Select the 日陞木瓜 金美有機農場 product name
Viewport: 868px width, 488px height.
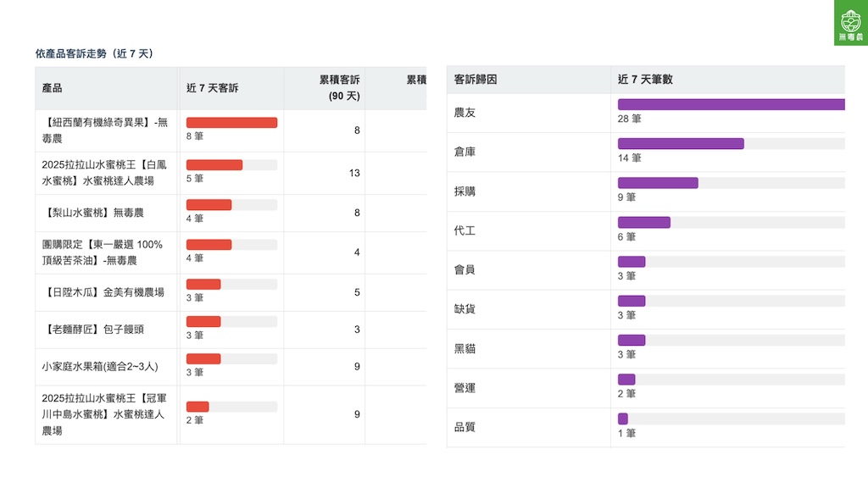point(103,292)
